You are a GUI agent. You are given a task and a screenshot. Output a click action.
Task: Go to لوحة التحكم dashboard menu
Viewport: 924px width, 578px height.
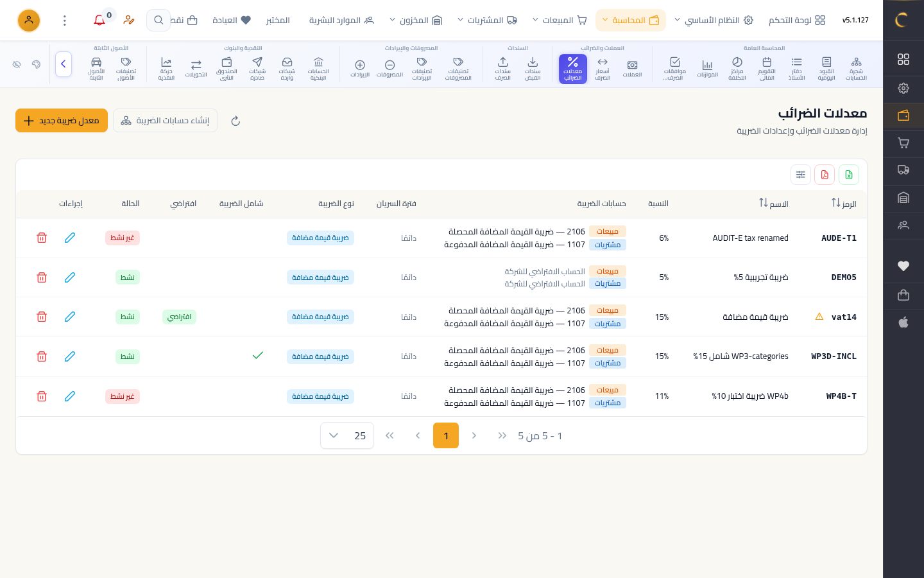[x=797, y=21]
